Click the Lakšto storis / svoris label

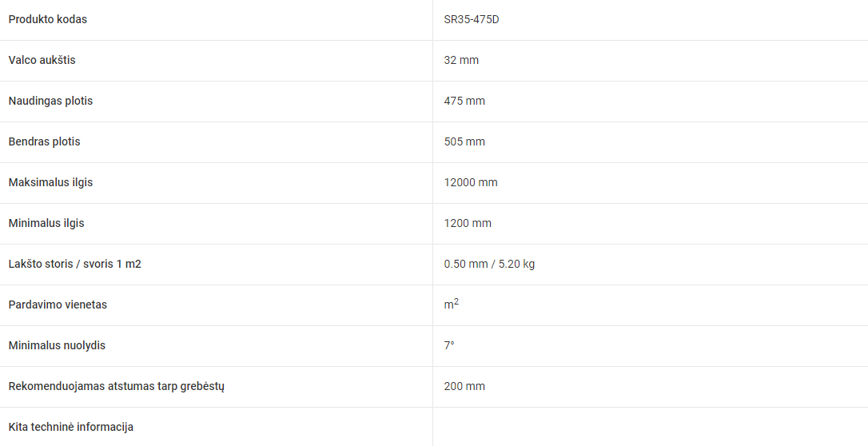pyautogui.click(x=75, y=264)
